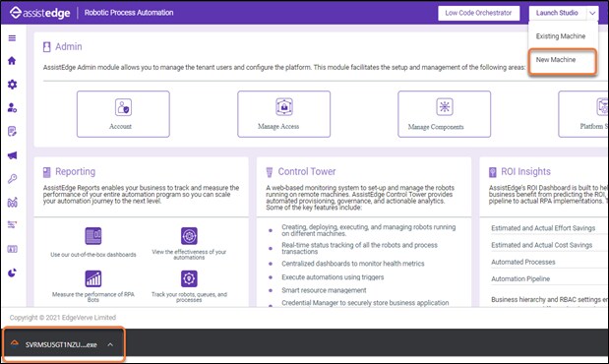Click 'Smart resource management' bullet
This screenshot has width=609, height=364.
pyautogui.click(x=324, y=290)
